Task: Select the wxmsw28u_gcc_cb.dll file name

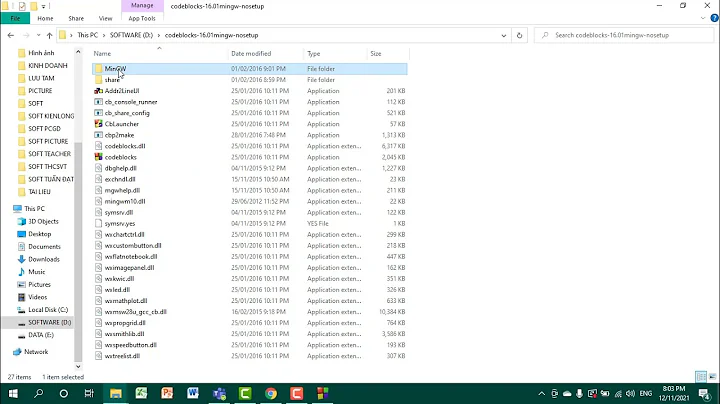Action: [x=135, y=312]
